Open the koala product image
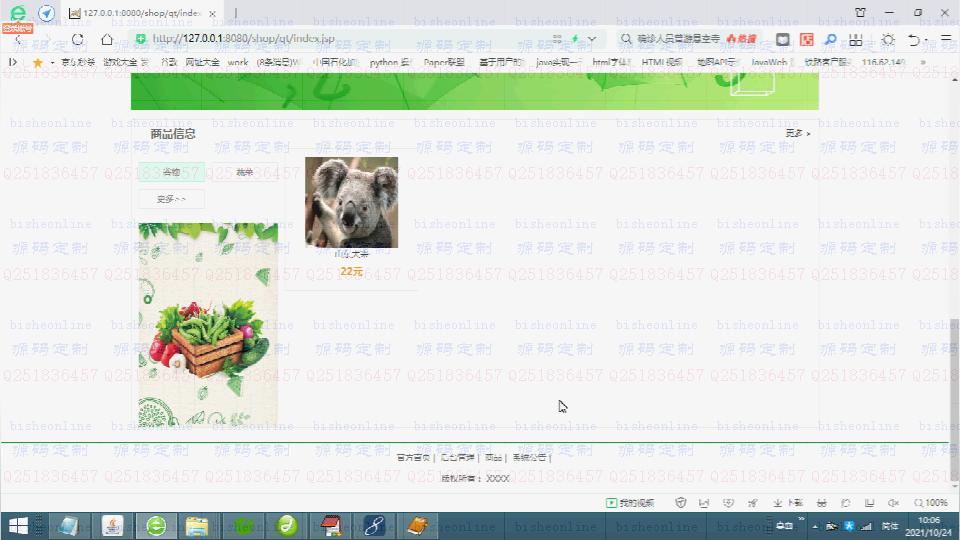960x540 pixels. click(x=351, y=202)
